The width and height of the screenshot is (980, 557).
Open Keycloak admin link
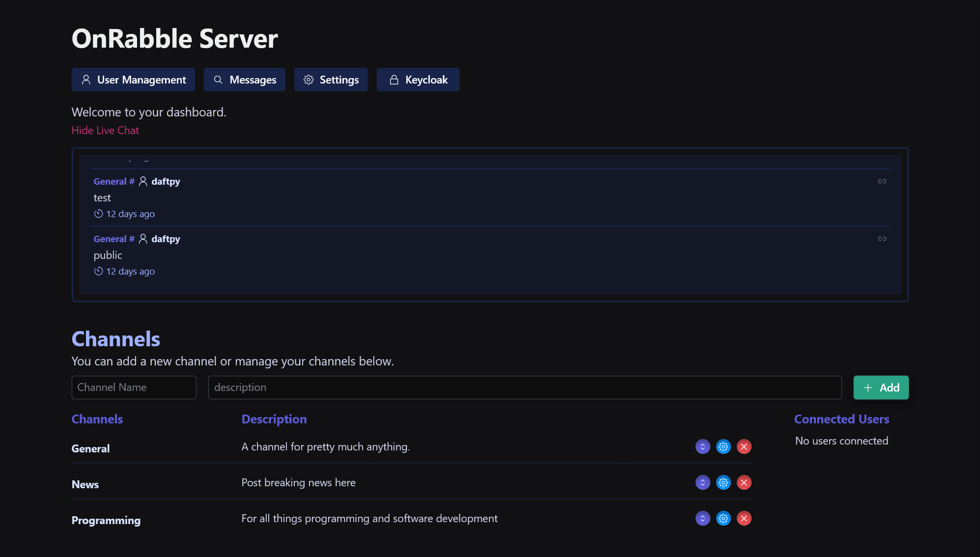(418, 80)
